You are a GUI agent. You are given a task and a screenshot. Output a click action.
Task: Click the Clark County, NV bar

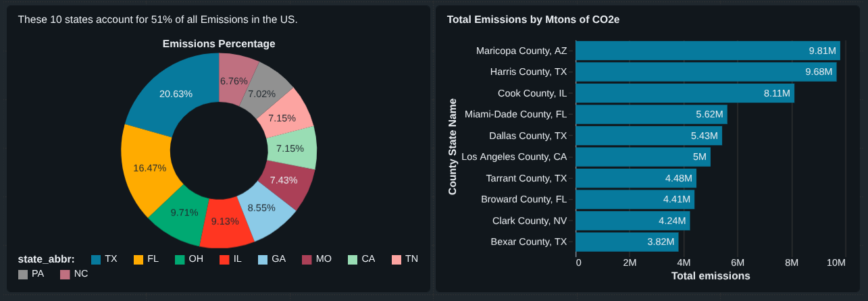(x=632, y=221)
